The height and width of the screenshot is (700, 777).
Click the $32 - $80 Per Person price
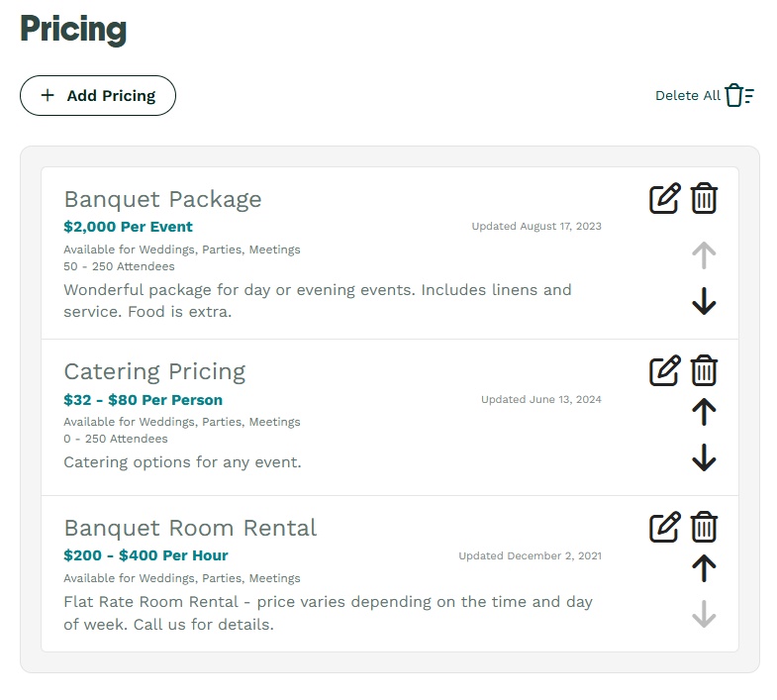pos(143,400)
